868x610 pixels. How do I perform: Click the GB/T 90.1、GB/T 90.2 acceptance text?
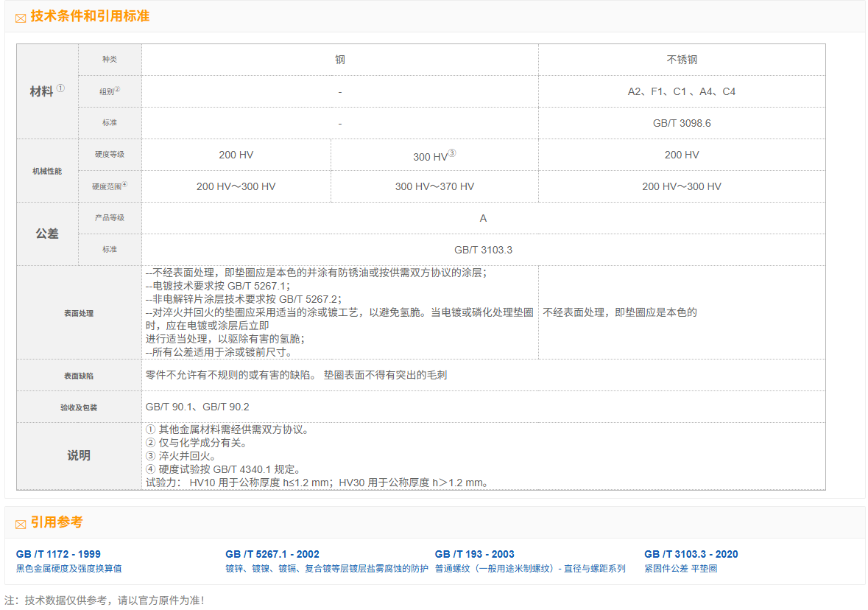point(197,407)
